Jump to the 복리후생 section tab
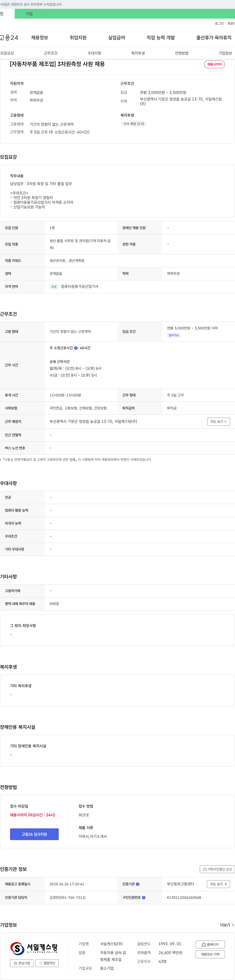This screenshot has width=235, height=980. tap(138, 53)
